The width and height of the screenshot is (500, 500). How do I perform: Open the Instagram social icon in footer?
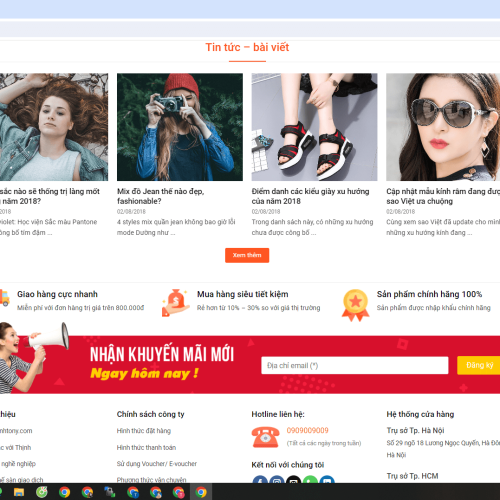coord(277,479)
